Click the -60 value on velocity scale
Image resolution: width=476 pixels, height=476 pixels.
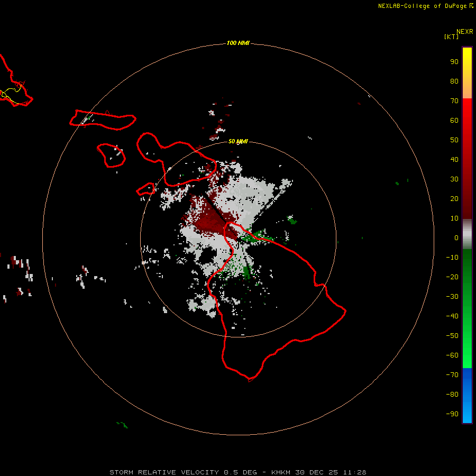[452, 355]
